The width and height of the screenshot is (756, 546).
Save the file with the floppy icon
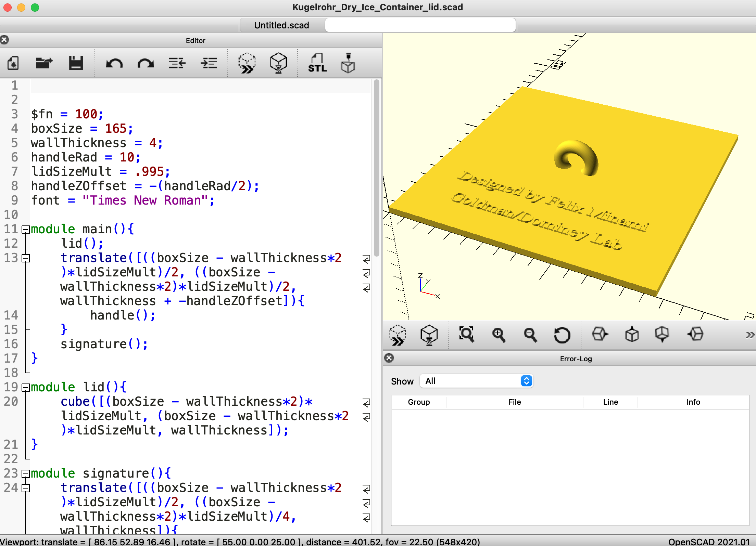[76, 63]
